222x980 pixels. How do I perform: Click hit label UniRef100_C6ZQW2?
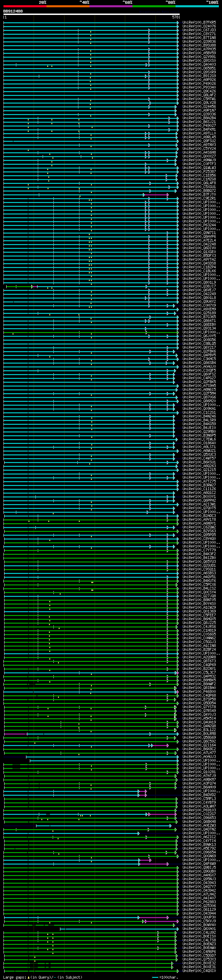(x=199, y=527)
